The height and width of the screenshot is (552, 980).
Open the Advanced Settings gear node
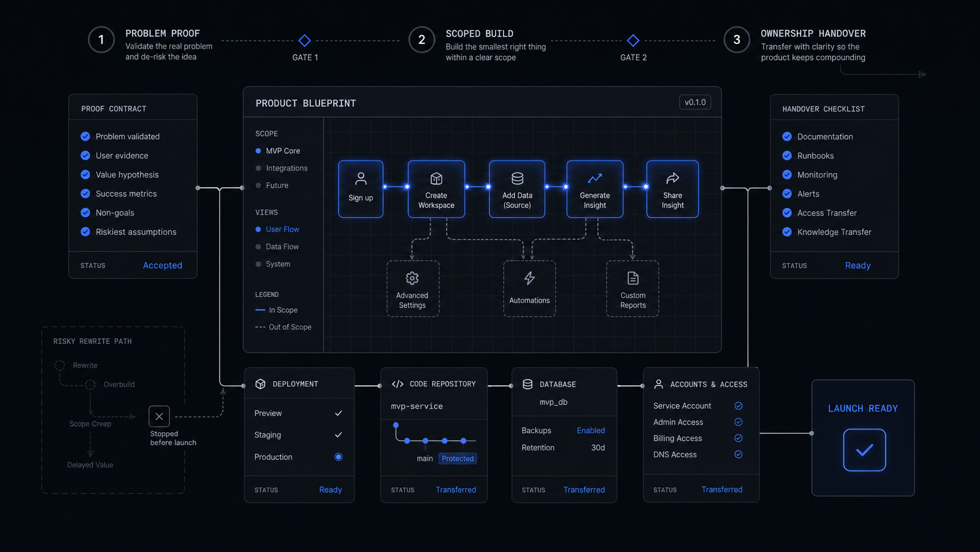[413, 289]
